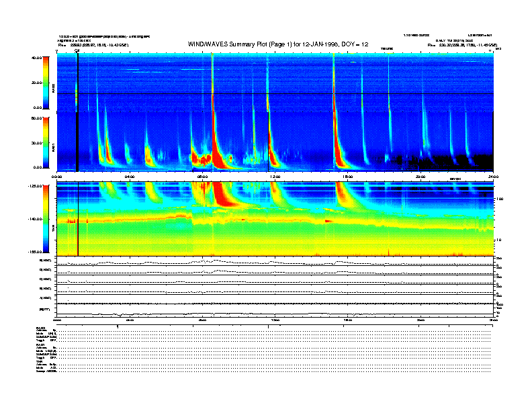This screenshot has height=411, width=532.
Task: Click 08:00 tick label under RAD1 spectrogram
Action: (202, 177)
